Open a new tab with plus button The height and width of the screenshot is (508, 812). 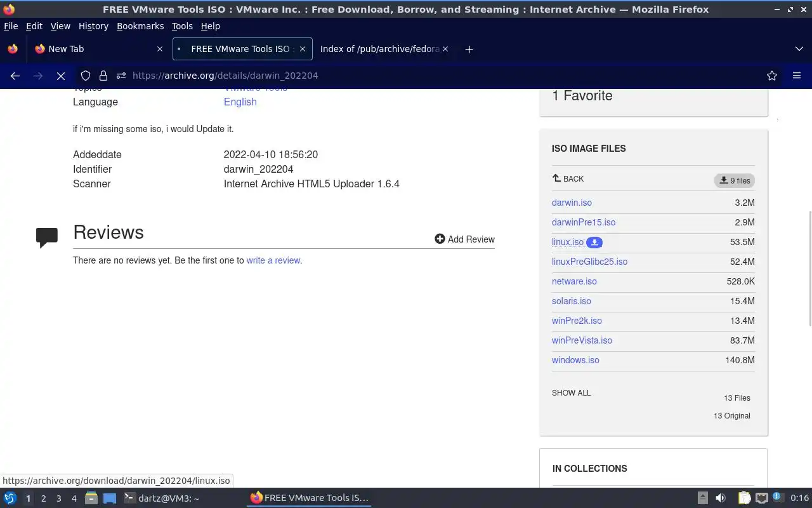[x=469, y=49]
